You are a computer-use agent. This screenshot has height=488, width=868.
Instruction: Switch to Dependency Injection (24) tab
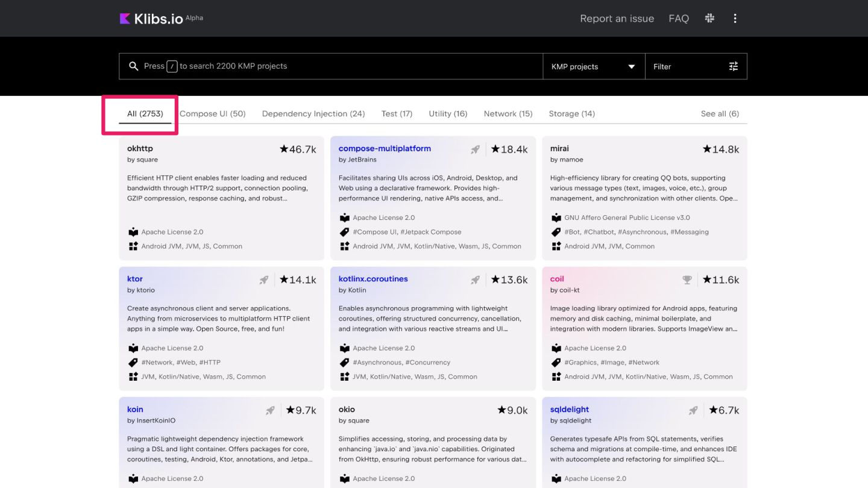[x=313, y=114]
